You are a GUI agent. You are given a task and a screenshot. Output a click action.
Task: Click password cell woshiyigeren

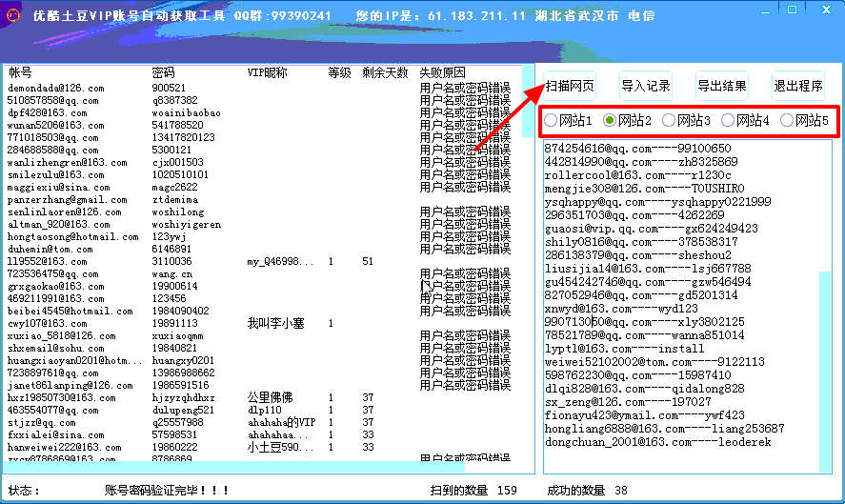(x=187, y=224)
